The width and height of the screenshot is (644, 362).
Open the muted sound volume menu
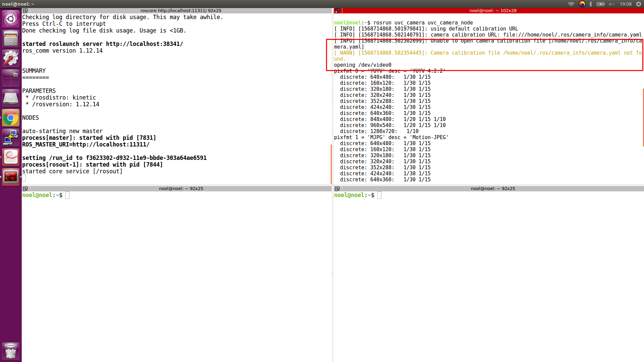pos(611,4)
